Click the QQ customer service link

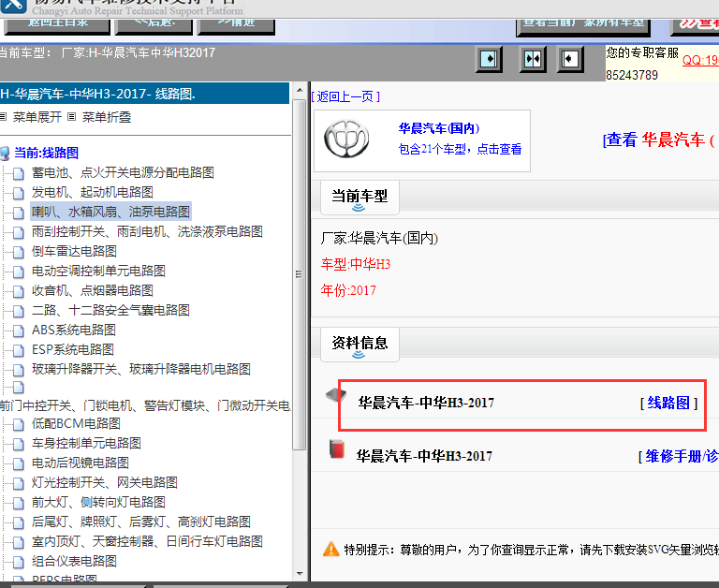[x=700, y=60]
